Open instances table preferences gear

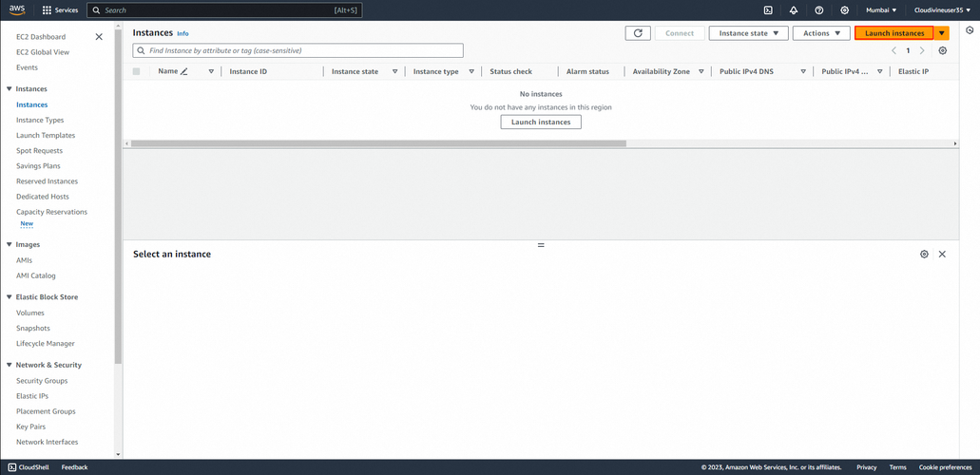[943, 50]
